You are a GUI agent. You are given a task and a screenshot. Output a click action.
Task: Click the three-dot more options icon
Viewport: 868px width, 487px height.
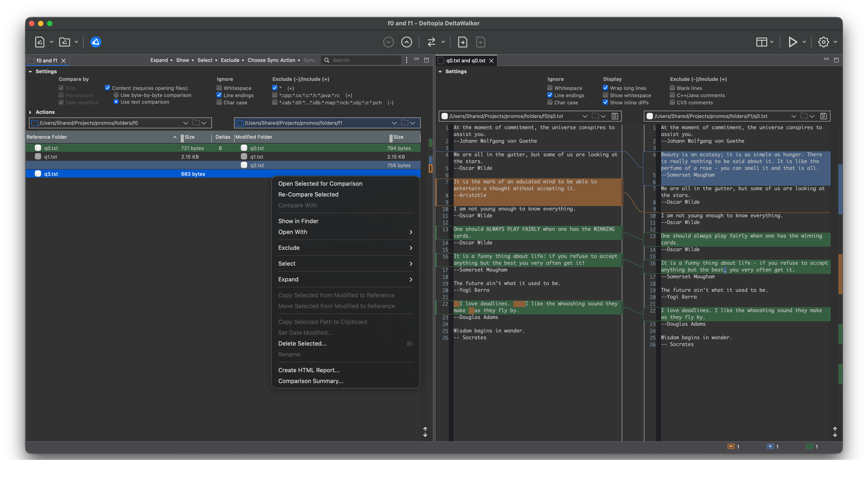[x=407, y=60]
